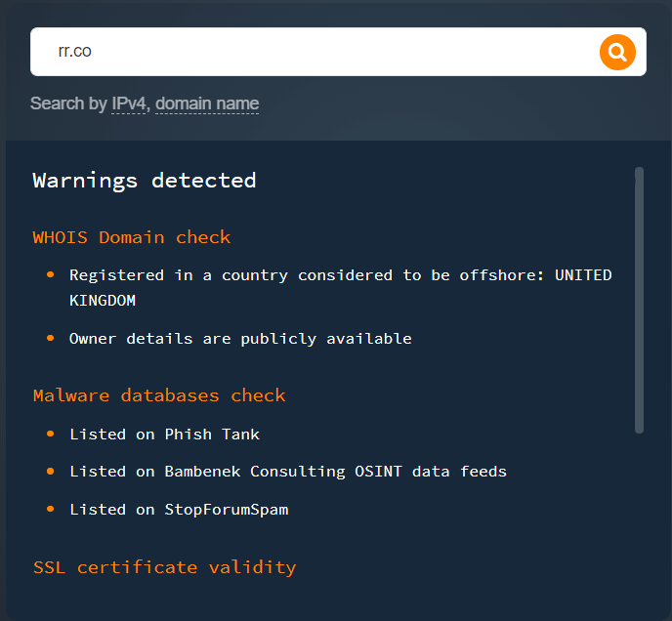The height and width of the screenshot is (621, 672).
Task: Click the bullet beside Phish Tank
Action: [50, 434]
